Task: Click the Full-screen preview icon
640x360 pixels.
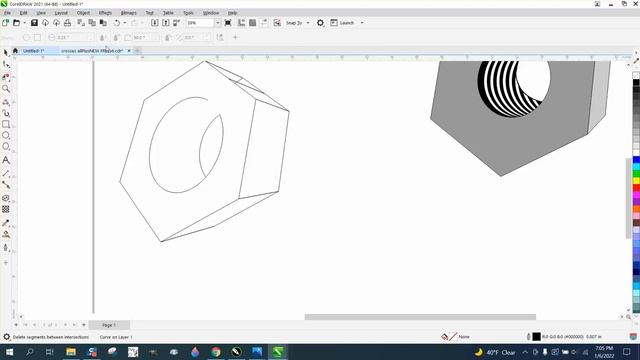Action: pos(228,23)
